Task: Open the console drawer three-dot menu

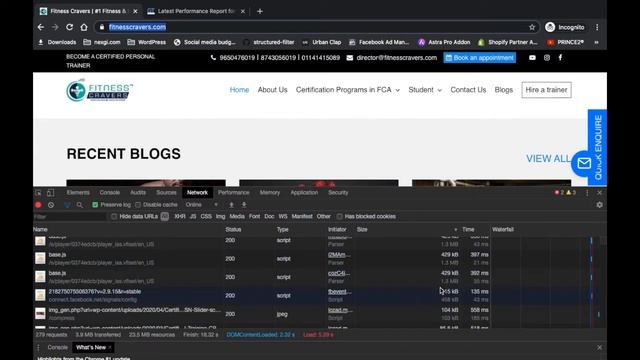Action: (x=38, y=347)
